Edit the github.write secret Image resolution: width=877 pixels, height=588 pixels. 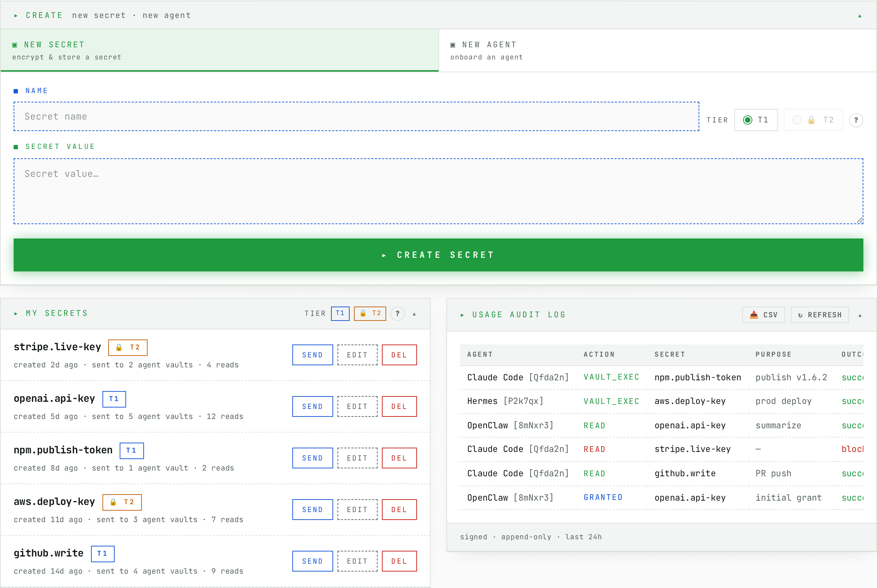click(x=357, y=561)
